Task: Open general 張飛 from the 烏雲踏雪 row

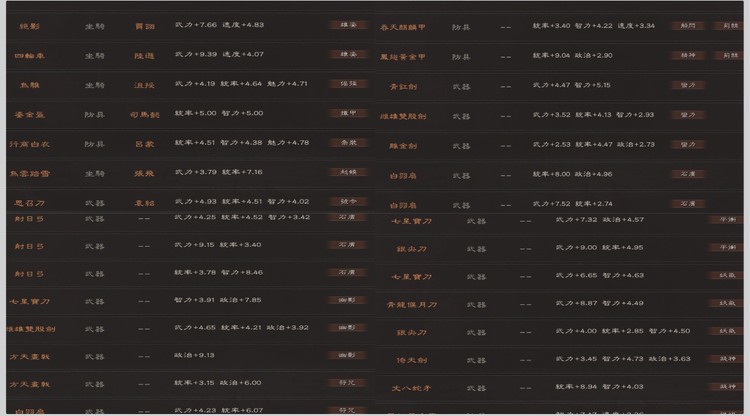Action: point(145,173)
